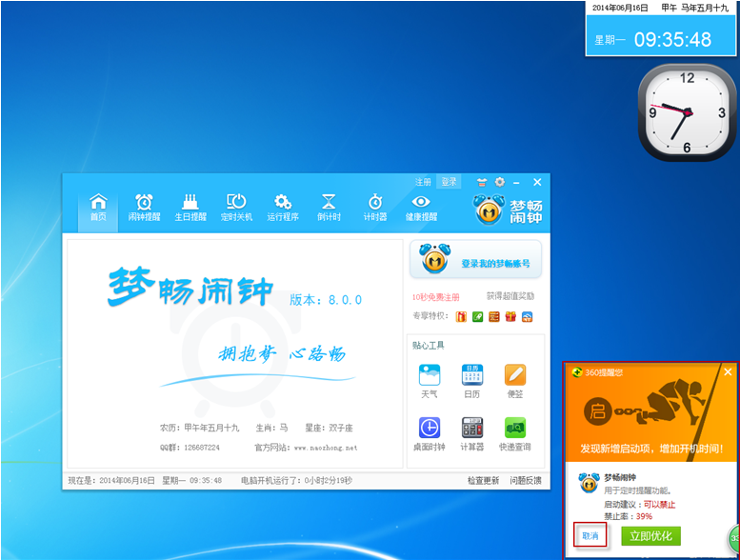
Task: Click the 360 logo in popup title
Action: 577,372
